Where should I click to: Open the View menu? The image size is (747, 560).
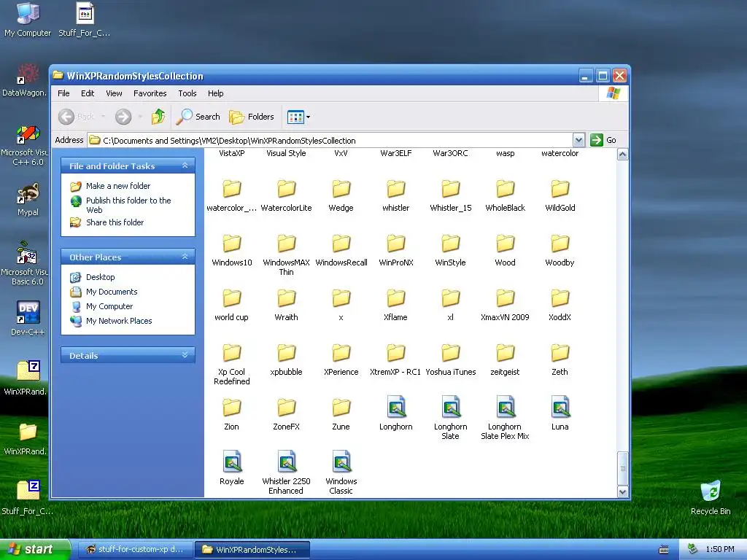click(114, 93)
